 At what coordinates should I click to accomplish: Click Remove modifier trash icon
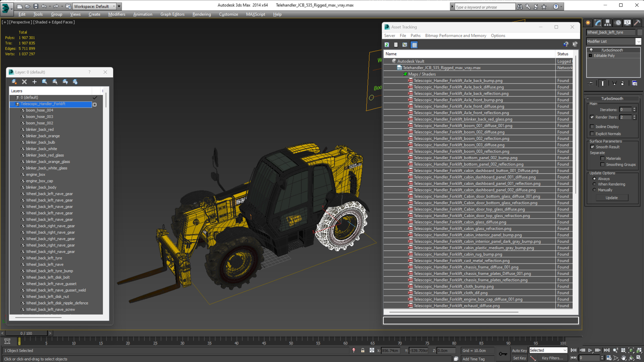click(x=623, y=83)
